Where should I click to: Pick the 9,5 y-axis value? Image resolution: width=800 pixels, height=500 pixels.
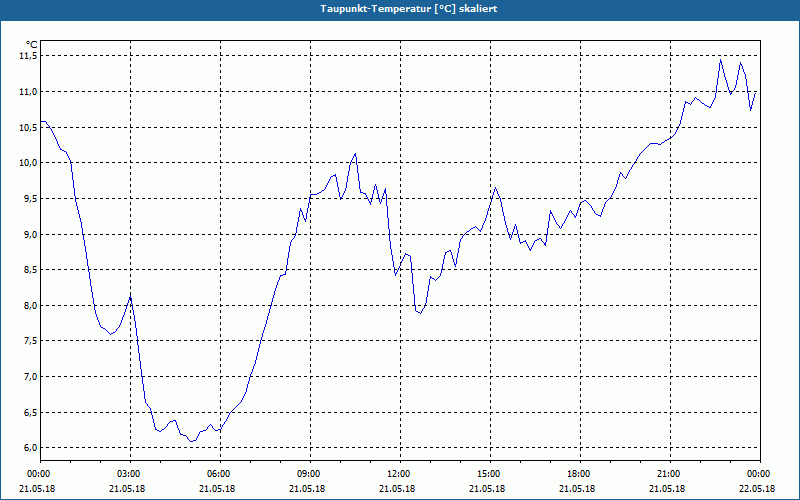30,198
